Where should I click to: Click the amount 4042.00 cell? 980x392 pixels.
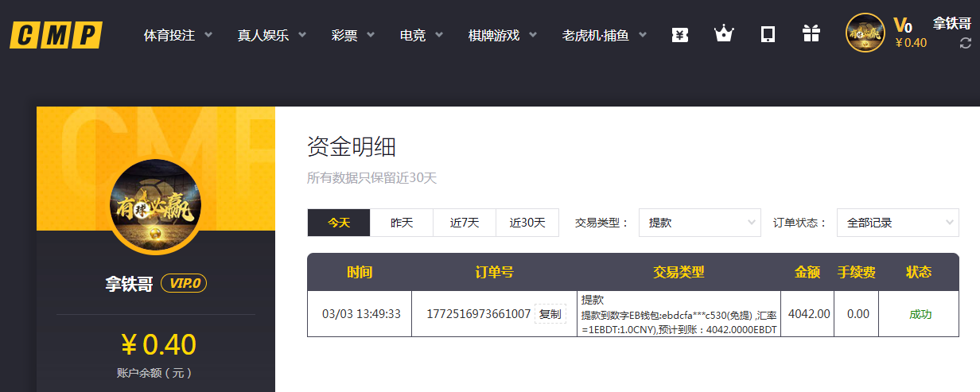[809, 314]
